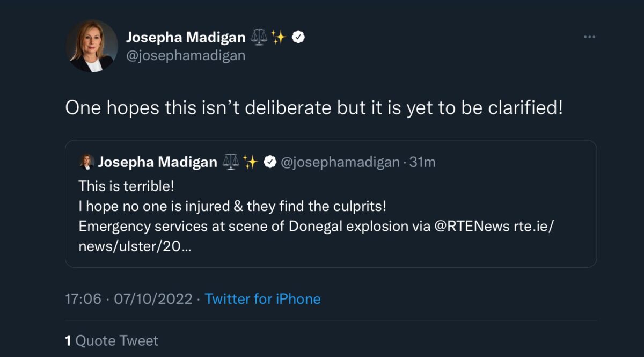Open the three-dot more options menu
644x357 pixels.
(x=589, y=37)
